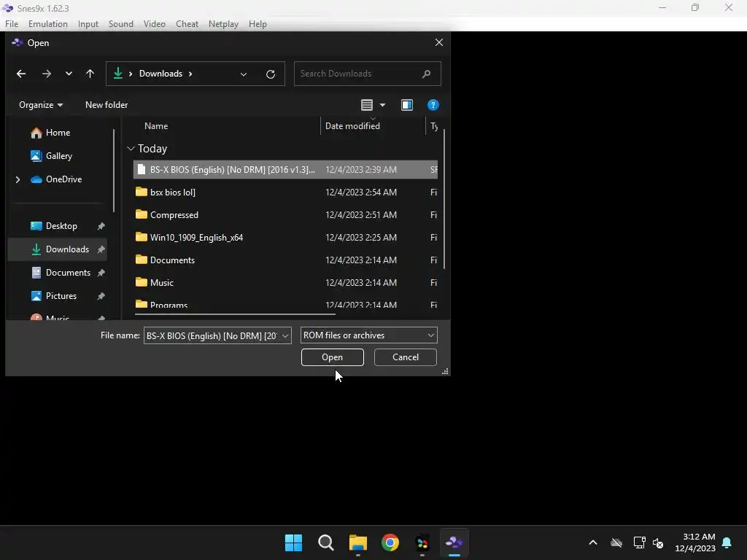The height and width of the screenshot is (560, 747).
Task: Open the Emulation menu
Action: click(48, 24)
